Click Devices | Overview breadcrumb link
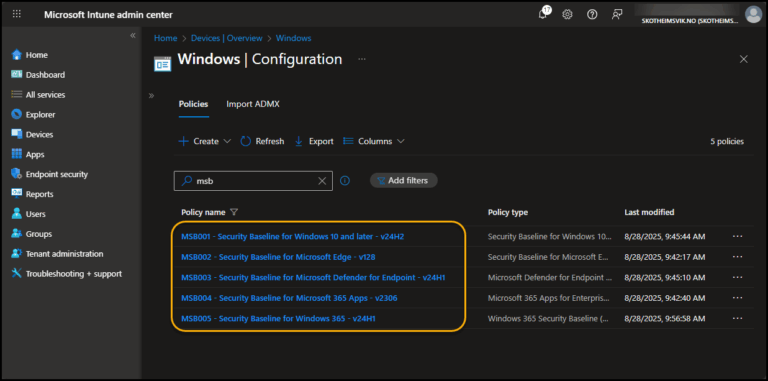This screenshot has height=381, width=768. pos(227,38)
